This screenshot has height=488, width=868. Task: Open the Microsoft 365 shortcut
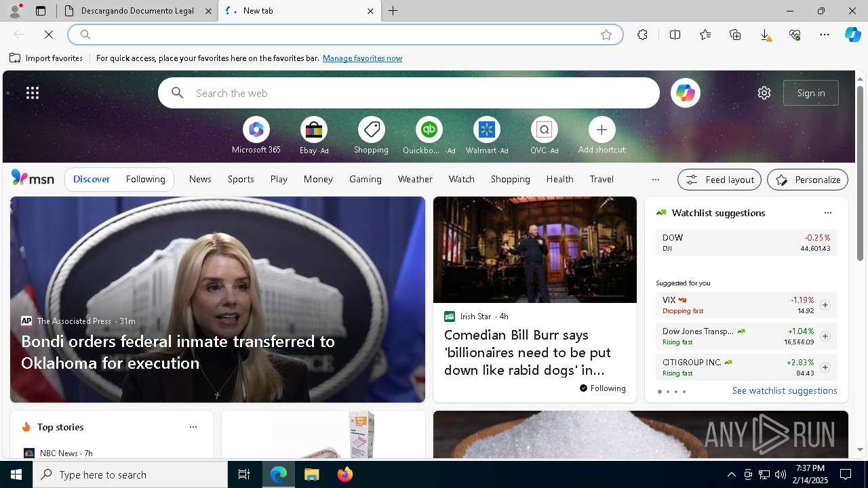pos(256,136)
